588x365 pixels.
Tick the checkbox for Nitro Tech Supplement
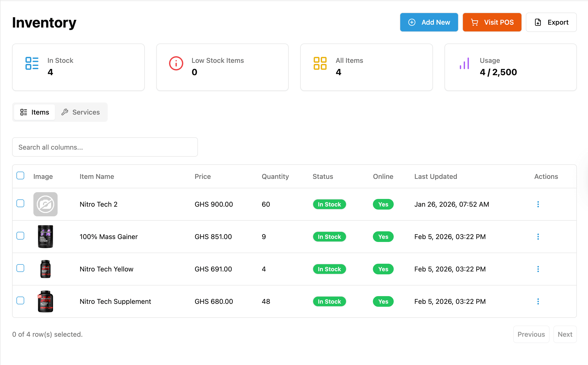tap(20, 300)
